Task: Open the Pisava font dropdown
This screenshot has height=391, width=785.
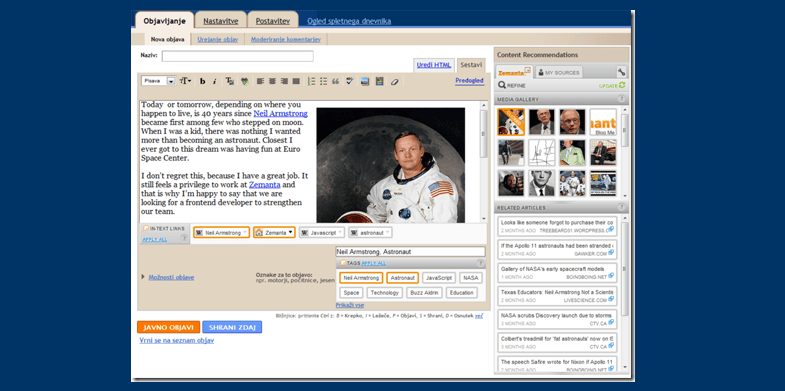Action: point(159,81)
